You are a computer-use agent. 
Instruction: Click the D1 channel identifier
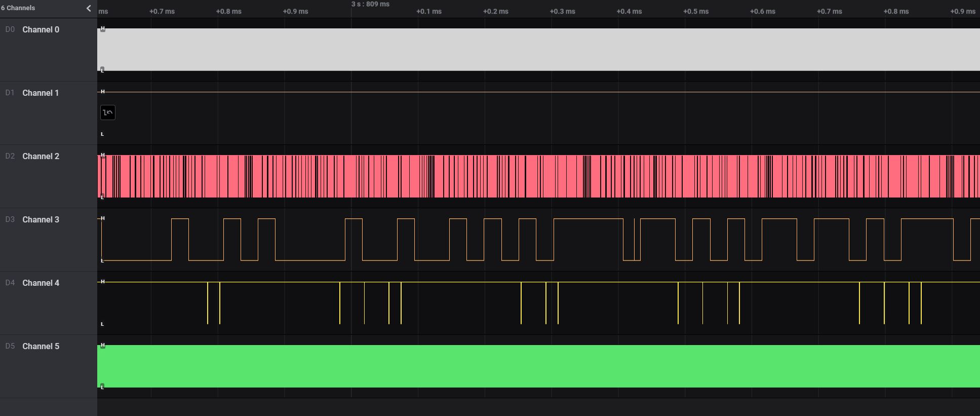(x=10, y=93)
